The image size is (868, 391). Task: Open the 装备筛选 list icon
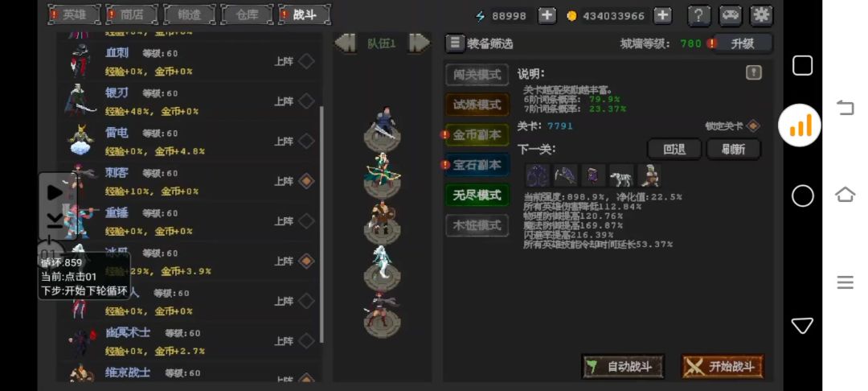click(x=455, y=43)
